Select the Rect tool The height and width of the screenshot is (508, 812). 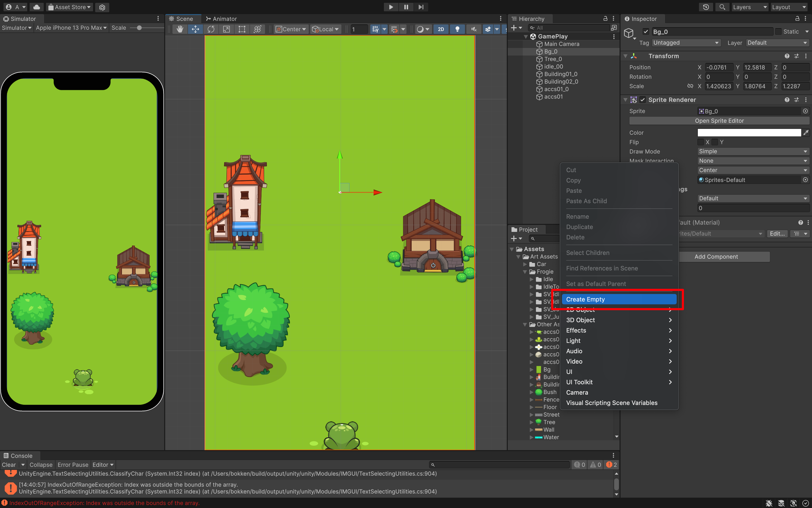pos(242,29)
